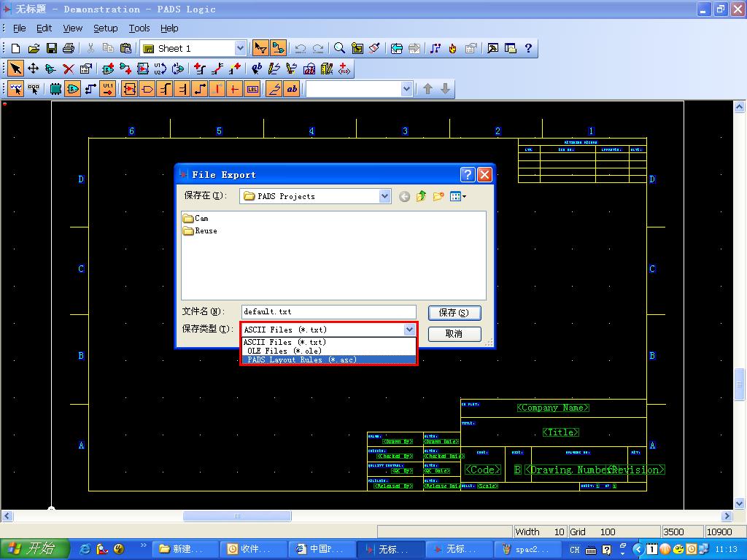747x560 pixels.
Task: Click the horizontal scrollbar thumb
Action: (x=236, y=516)
